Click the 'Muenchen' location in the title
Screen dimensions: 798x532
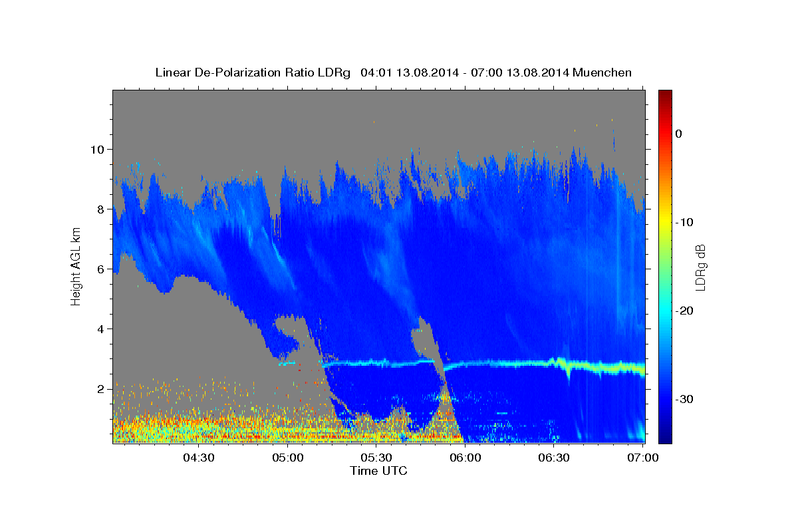pyautogui.click(x=602, y=72)
